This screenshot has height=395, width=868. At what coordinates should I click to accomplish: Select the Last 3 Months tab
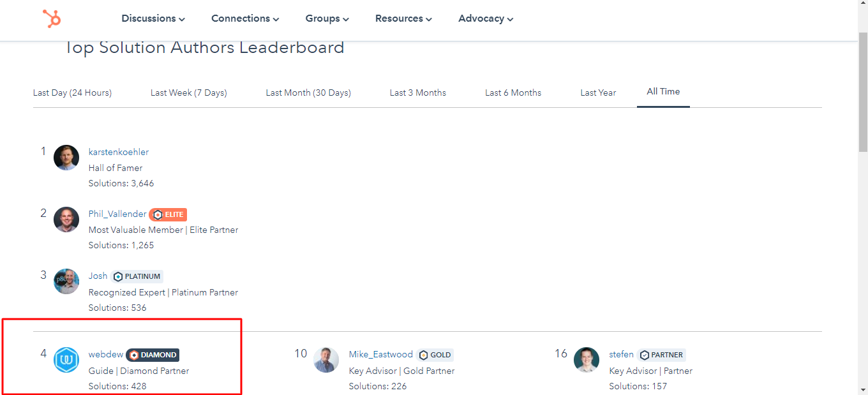click(418, 93)
